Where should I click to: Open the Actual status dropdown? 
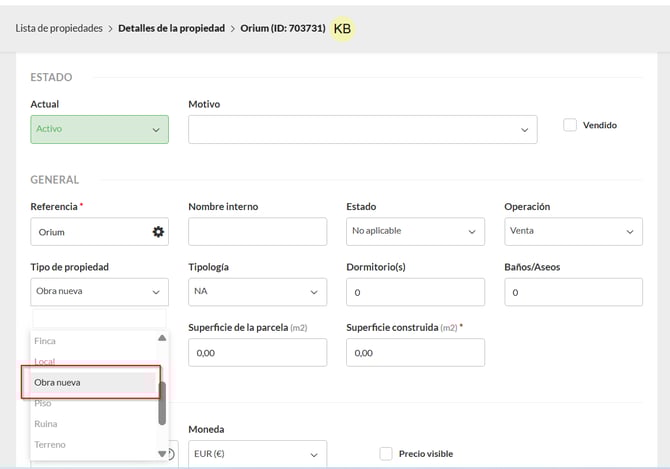pos(99,129)
